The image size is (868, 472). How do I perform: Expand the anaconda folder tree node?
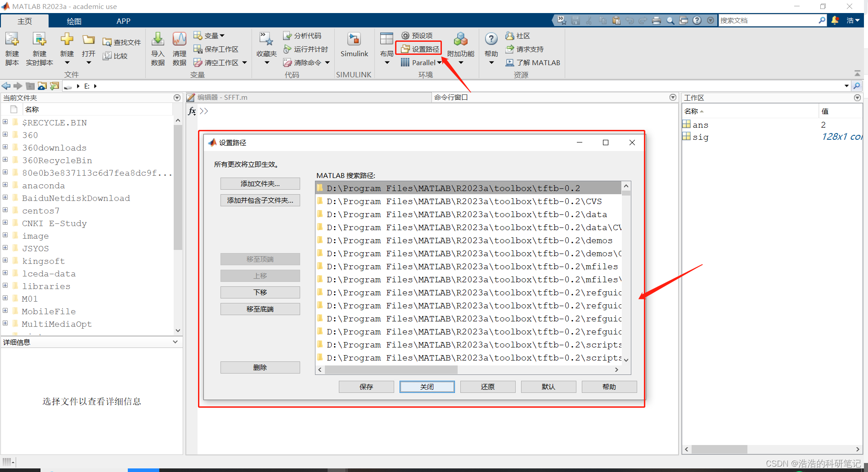(5, 185)
